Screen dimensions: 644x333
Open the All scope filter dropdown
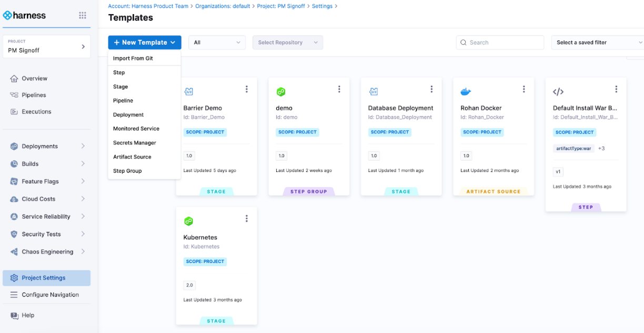click(x=217, y=43)
